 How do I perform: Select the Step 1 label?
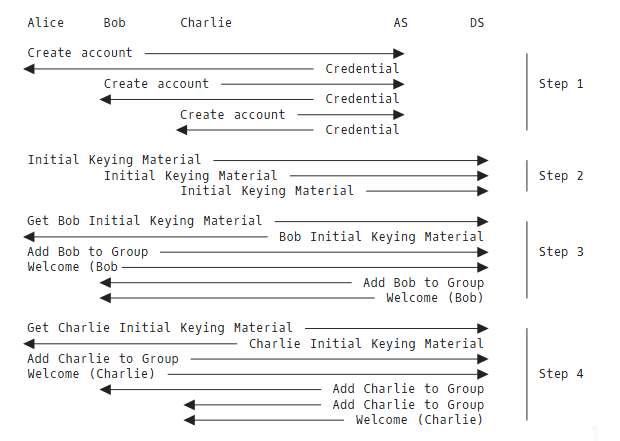(561, 84)
